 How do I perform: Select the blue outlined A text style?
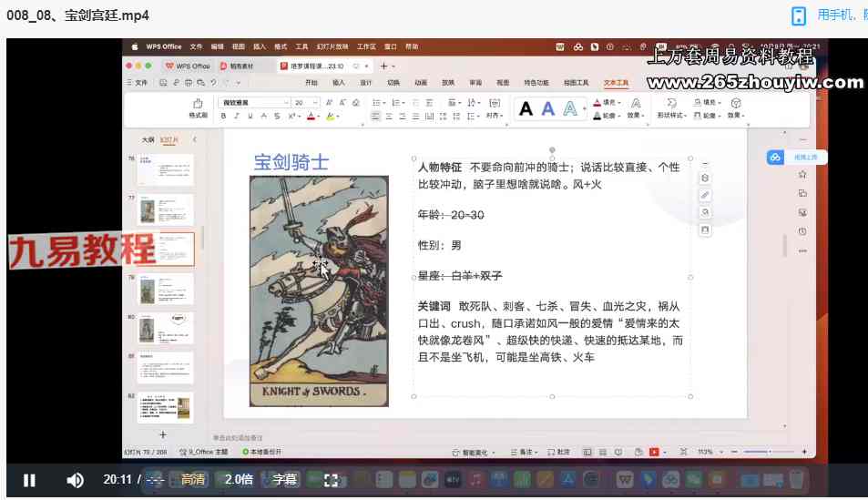point(569,108)
